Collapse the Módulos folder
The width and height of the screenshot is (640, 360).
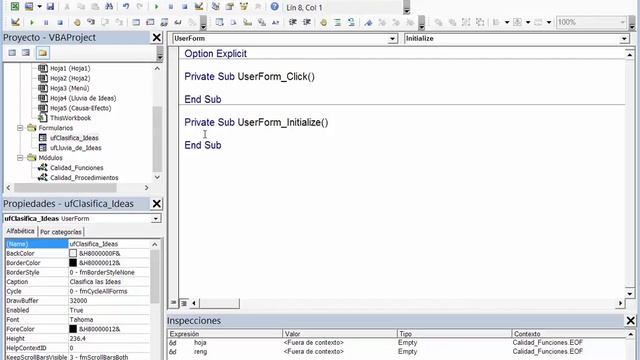[x=20, y=158]
